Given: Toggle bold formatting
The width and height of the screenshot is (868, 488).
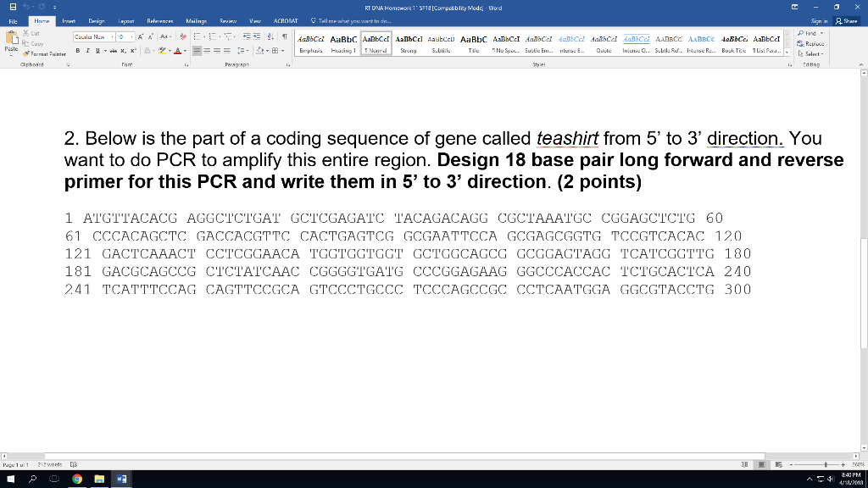Looking at the screenshot, I should (x=78, y=50).
